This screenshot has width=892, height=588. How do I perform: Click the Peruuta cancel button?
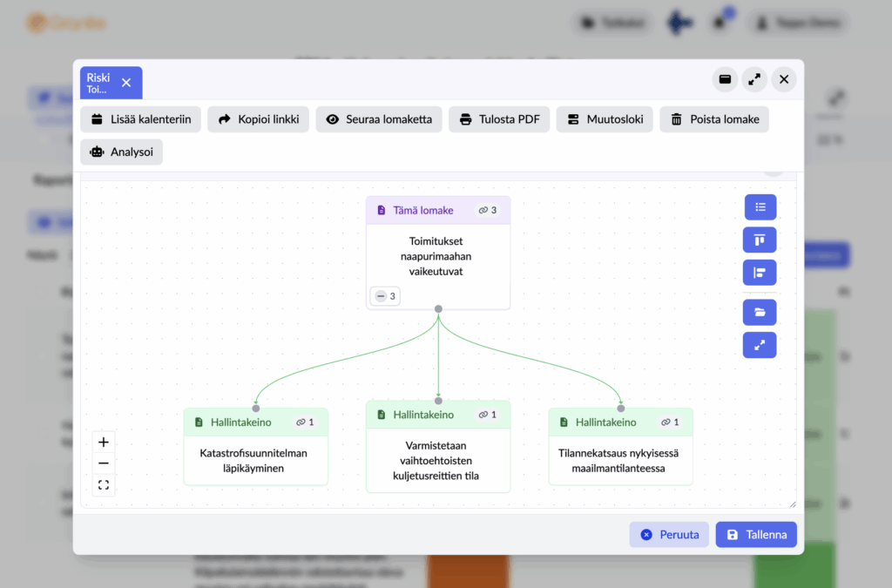click(x=669, y=535)
